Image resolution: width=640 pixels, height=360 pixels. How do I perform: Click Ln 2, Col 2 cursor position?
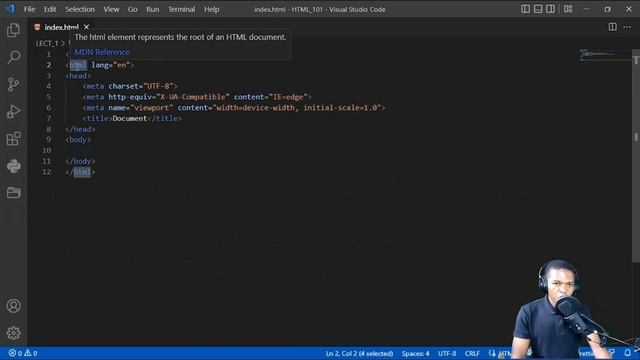tap(359, 353)
